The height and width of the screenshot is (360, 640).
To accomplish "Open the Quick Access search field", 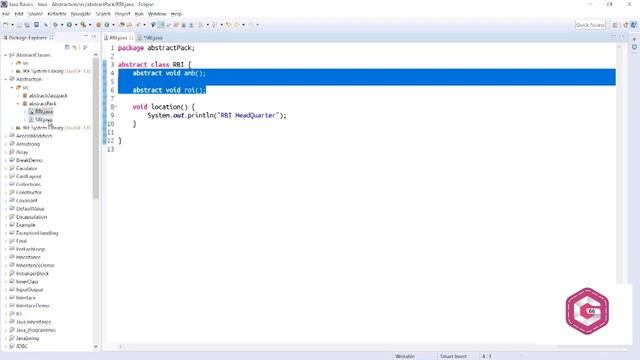I will tap(590, 25).
